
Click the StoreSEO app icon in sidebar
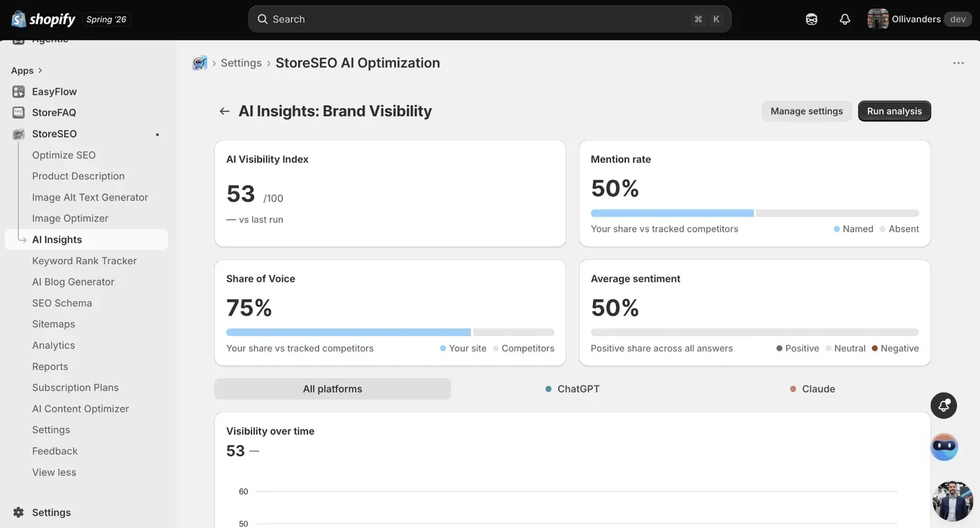[19, 134]
